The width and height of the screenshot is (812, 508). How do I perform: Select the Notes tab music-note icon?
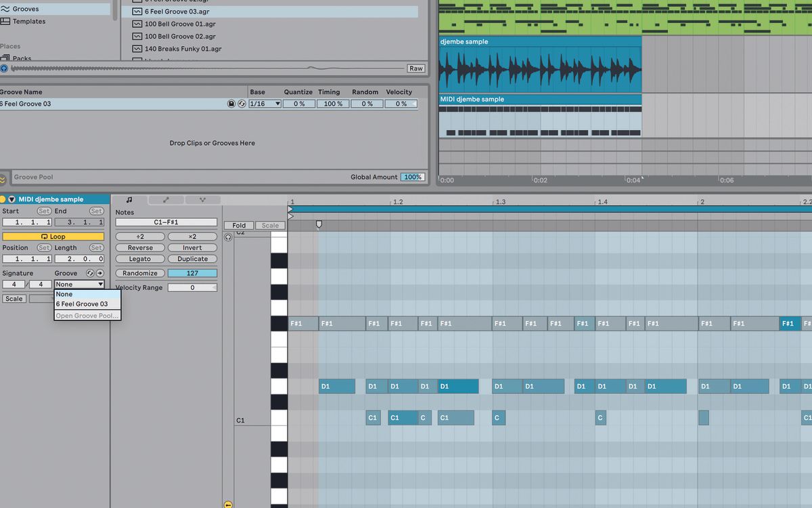[x=130, y=200]
